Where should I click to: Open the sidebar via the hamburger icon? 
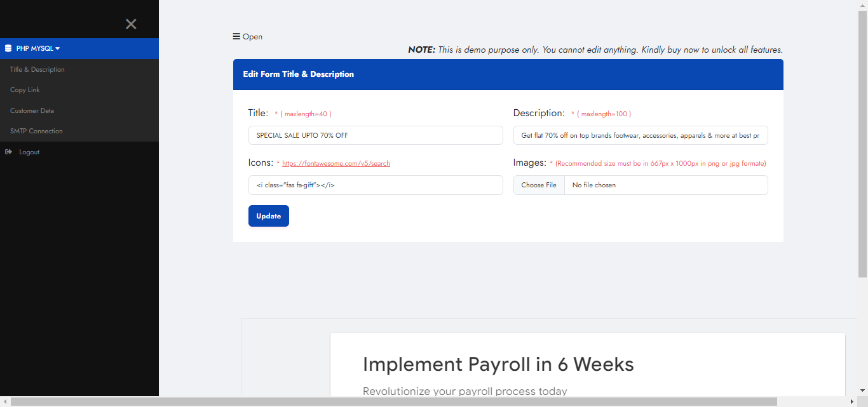point(236,36)
